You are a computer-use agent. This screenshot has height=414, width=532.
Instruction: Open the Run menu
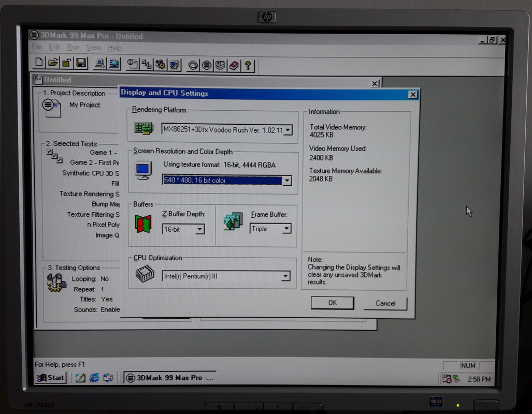pyautogui.click(x=73, y=48)
